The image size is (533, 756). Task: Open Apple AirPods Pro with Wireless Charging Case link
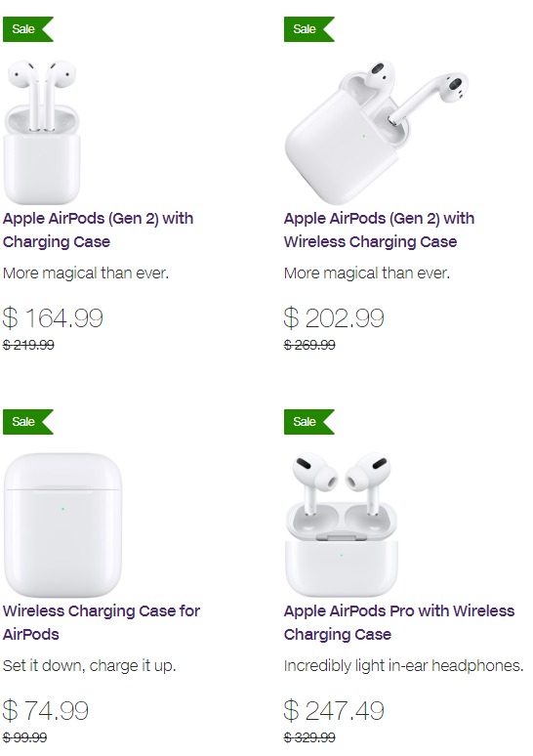click(x=399, y=622)
